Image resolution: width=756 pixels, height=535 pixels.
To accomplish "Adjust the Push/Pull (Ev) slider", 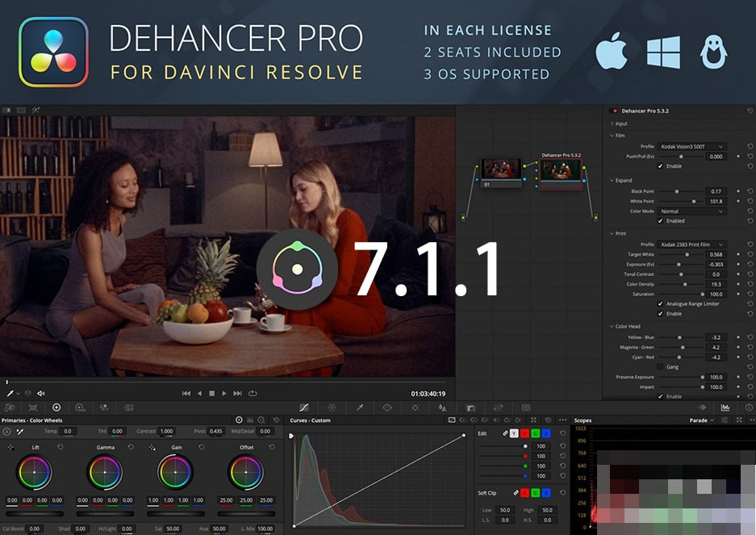I will click(681, 157).
